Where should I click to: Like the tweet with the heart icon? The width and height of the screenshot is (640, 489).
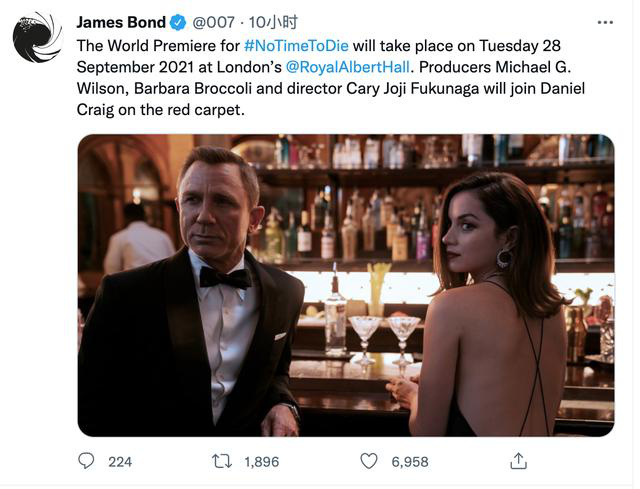[369, 461]
